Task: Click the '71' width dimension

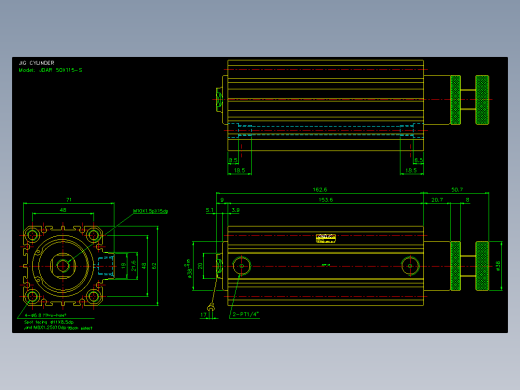Action: 69,200
